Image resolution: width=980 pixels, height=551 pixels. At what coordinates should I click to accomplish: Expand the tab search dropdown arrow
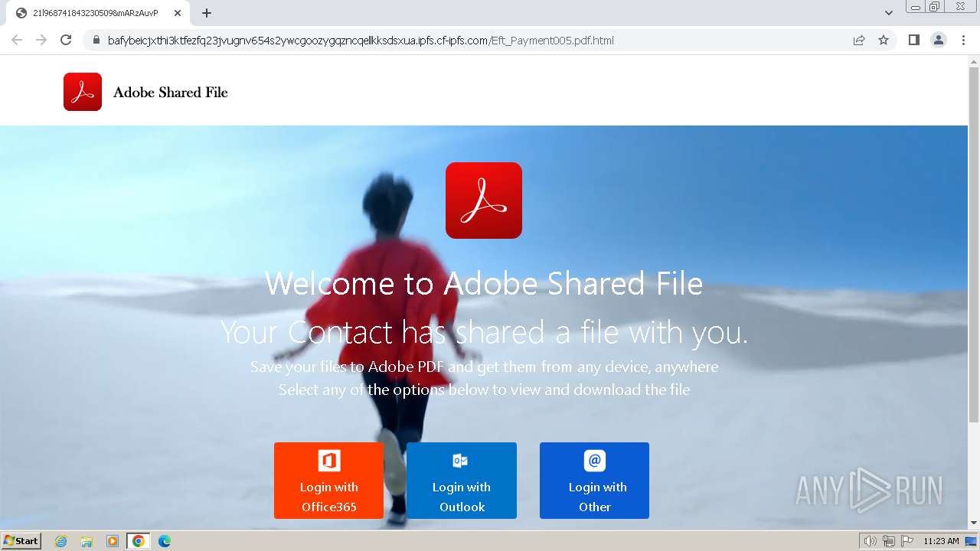889,13
